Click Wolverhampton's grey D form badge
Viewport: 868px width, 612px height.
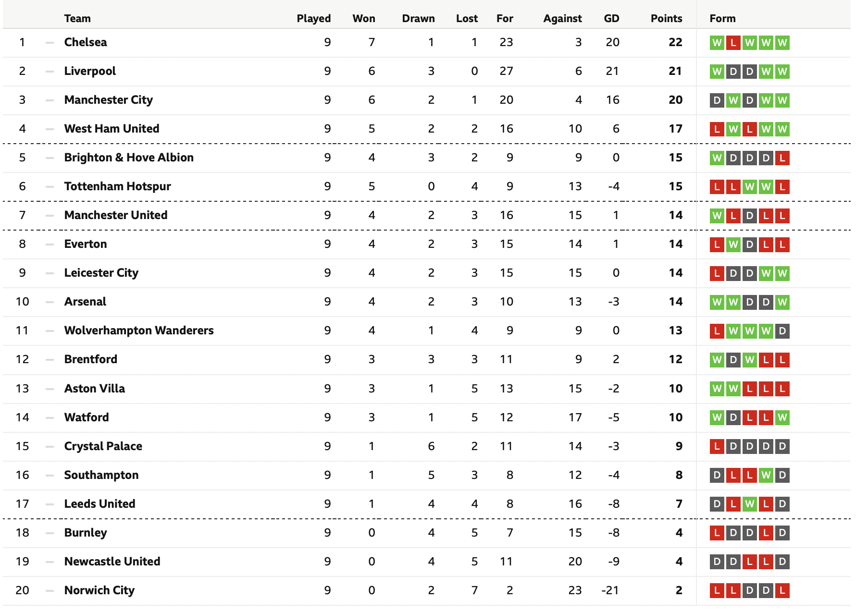coord(782,331)
